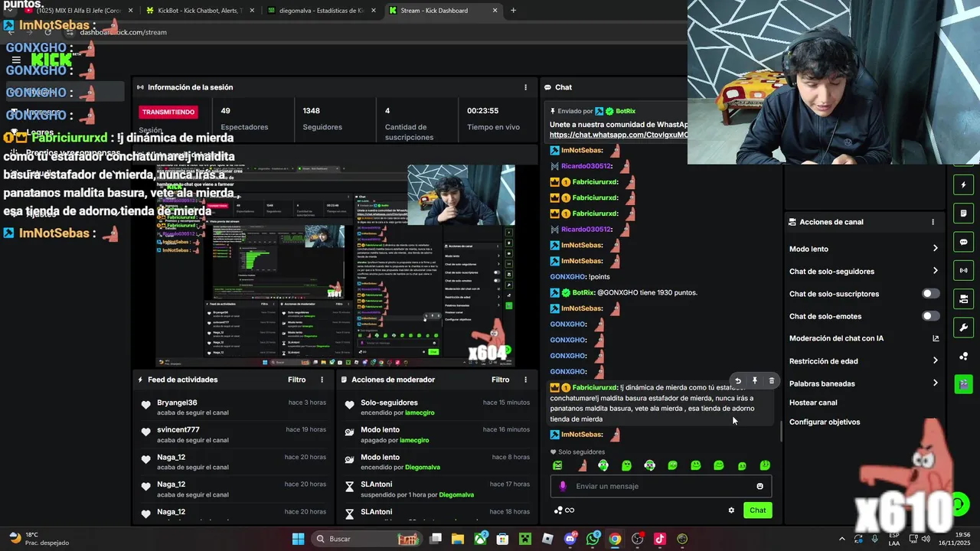Undo via the hovered chat message's arrow icon
This screenshot has width=980, height=551.
coord(738,381)
